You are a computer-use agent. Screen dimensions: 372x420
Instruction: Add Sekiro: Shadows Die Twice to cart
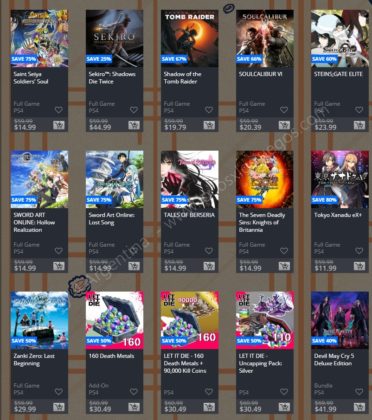pos(134,125)
